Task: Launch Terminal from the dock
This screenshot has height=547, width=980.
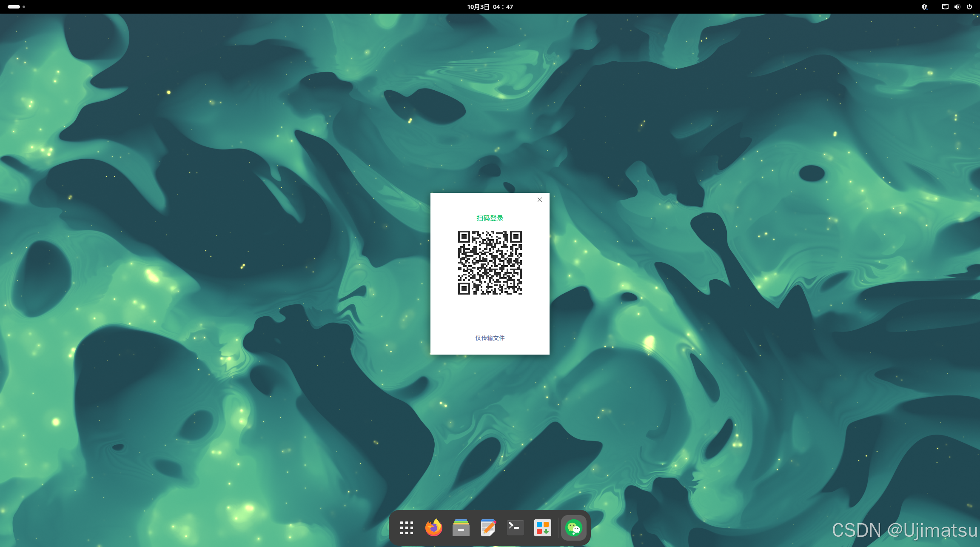Action: point(515,528)
